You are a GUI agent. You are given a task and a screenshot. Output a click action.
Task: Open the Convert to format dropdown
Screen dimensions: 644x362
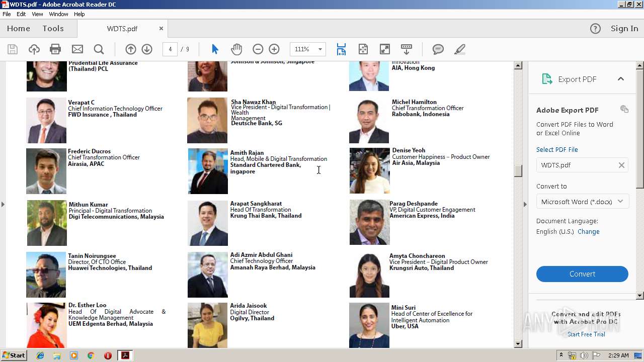582,202
